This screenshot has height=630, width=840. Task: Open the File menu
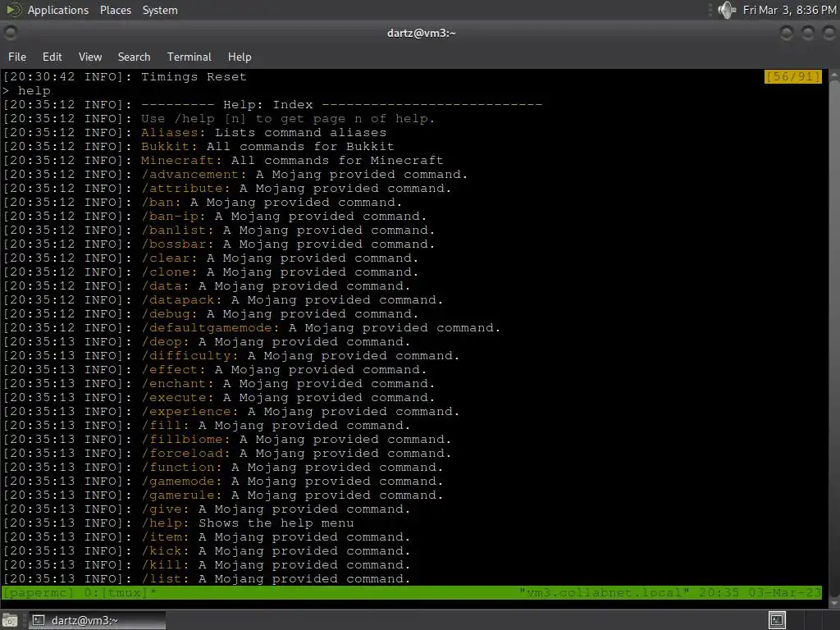[x=16, y=57]
